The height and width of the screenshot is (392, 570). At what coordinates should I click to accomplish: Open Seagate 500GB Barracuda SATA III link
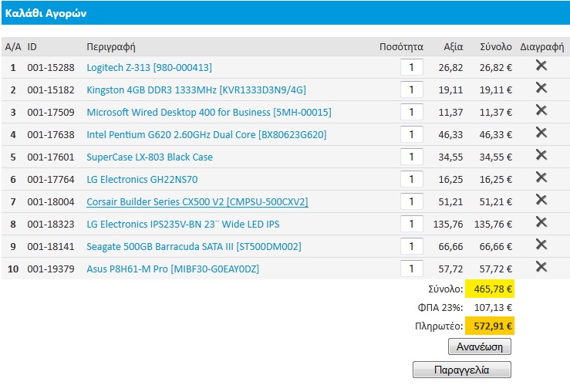tap(194, 247)
